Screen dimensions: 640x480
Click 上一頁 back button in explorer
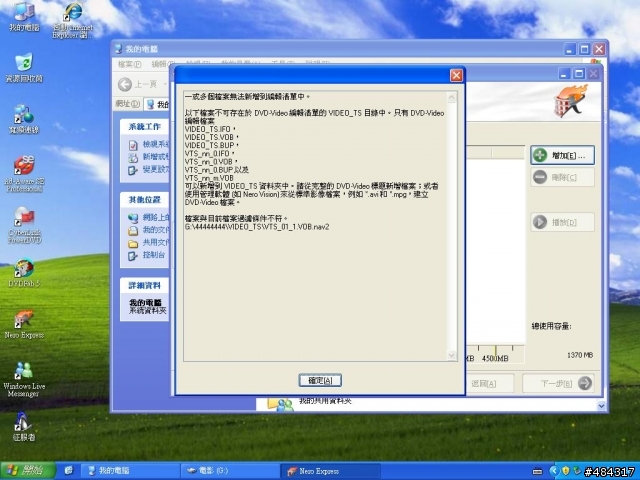(138, 84)
